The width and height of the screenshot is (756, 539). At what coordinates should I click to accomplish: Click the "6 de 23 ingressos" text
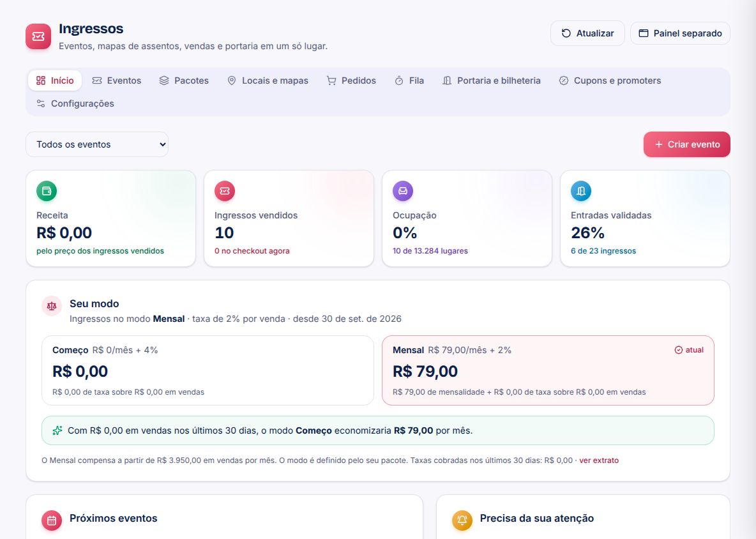[x=603, y=251]
